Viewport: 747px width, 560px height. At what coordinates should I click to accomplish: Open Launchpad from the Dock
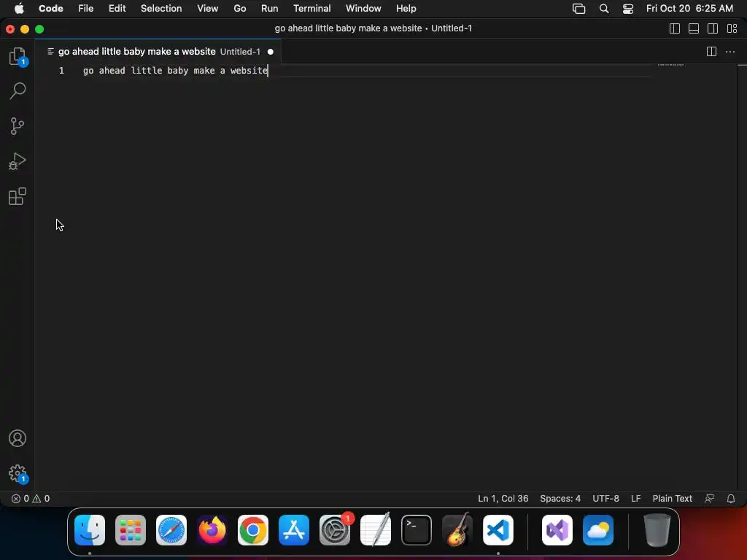point(131,530)
